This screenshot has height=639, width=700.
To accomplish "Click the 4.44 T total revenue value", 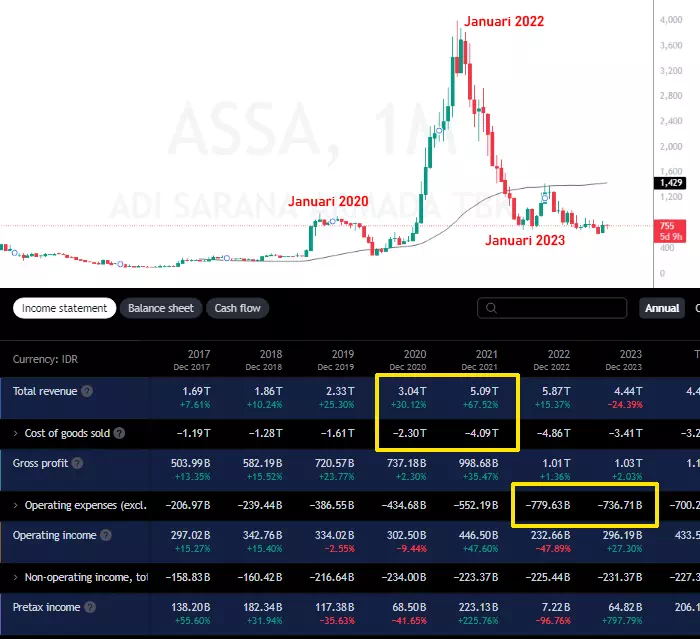I will pyautogui.click(x=628, y=392).
